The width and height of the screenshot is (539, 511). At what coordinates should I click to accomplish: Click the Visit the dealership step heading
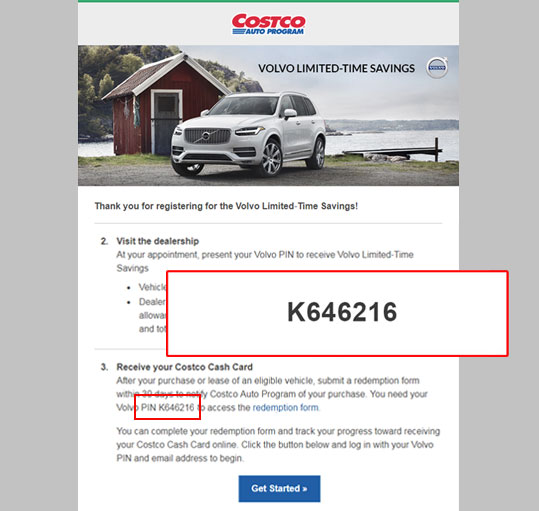coord(157,241)
